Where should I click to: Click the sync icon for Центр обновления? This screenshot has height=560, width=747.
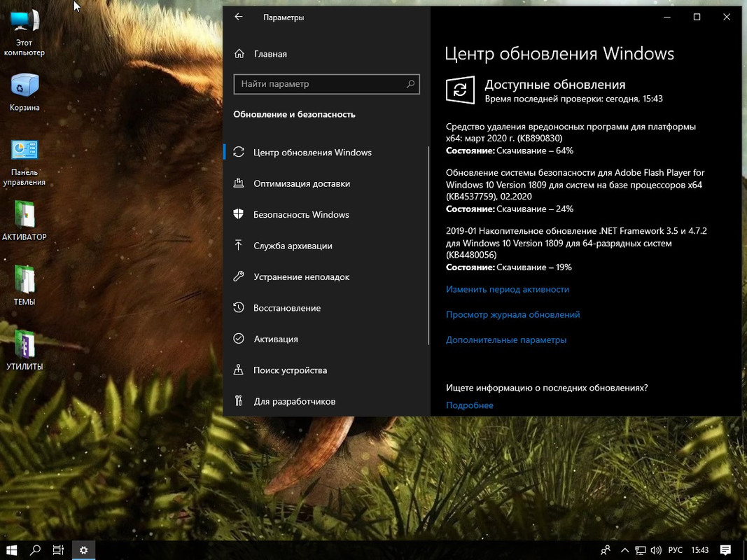tap(239, 152)
